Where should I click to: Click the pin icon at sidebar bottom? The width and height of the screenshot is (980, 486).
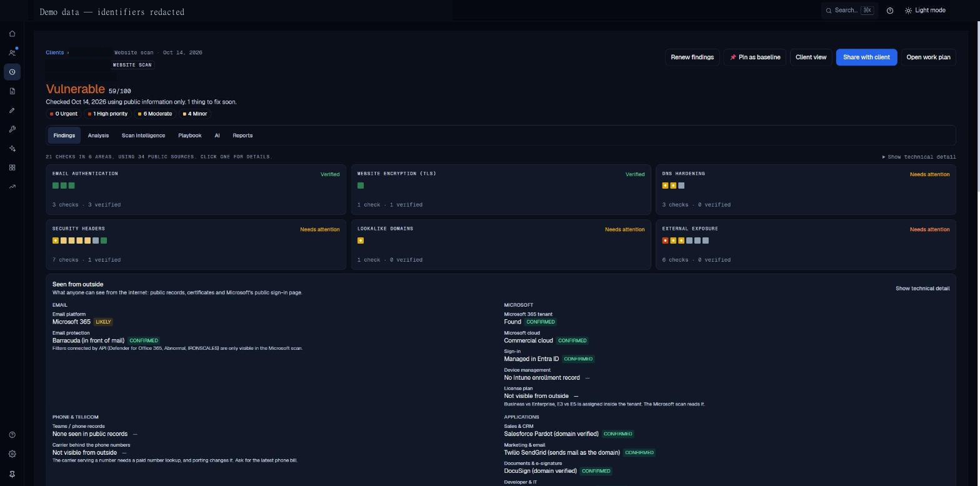coord(12,474)
